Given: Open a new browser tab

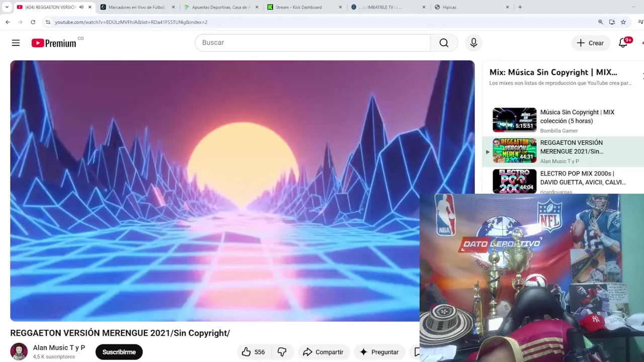Looking at the screenshot, I should pos(520,7).
